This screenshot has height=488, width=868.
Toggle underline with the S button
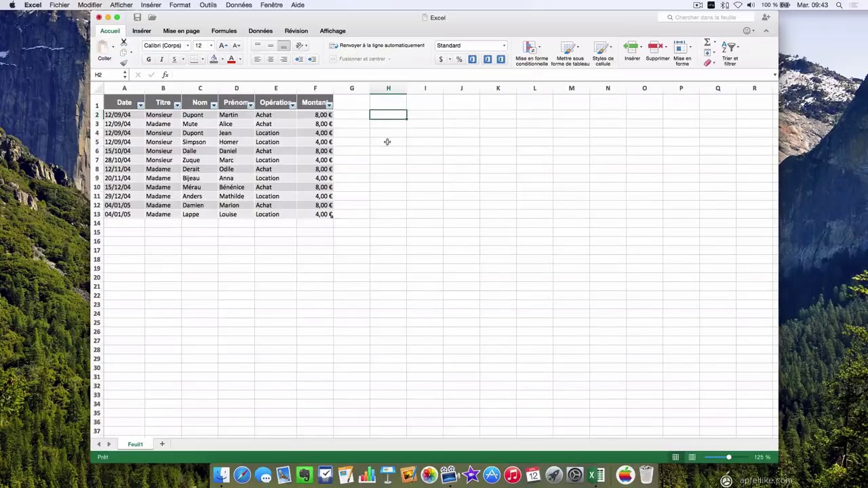(174, 59)
